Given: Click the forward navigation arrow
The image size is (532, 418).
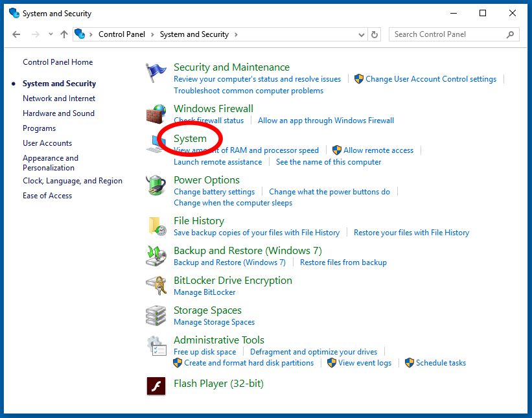Looking at the screenshot, I should [35, 34].
